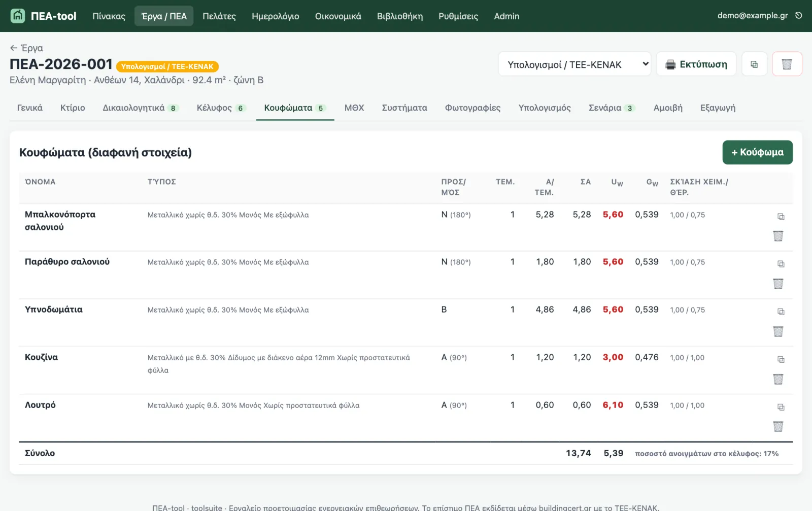Screen dimensions: 812x511
Task: Go to the Admin section
Action: click(x=507, y=16)
